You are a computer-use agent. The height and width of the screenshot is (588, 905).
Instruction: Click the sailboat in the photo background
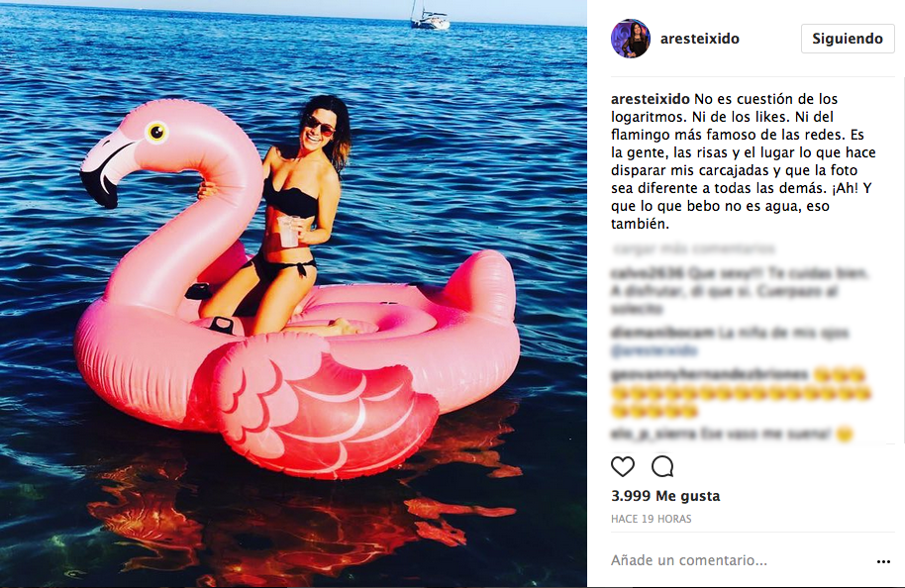tap(430, 16)
